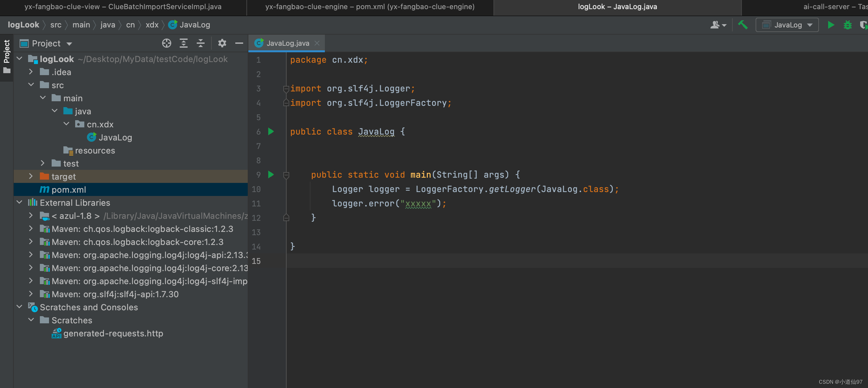Click cn in the breadcrumb bar
Image resolution: width=868 pixels, height=388 pixels.
[x=130, y=24]
